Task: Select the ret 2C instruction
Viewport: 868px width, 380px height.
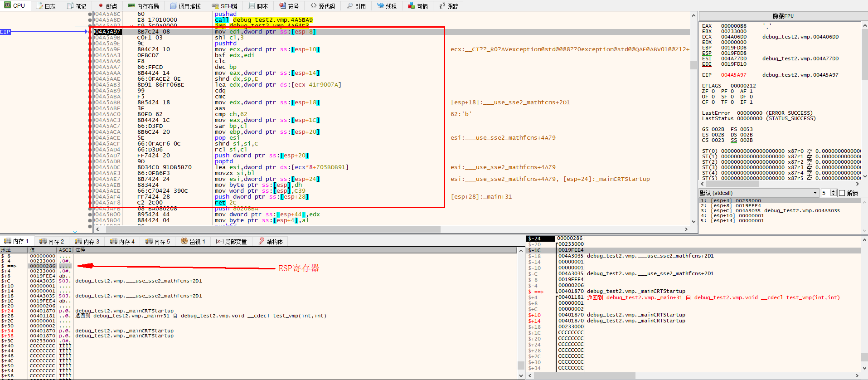Action: click(225, 203)
